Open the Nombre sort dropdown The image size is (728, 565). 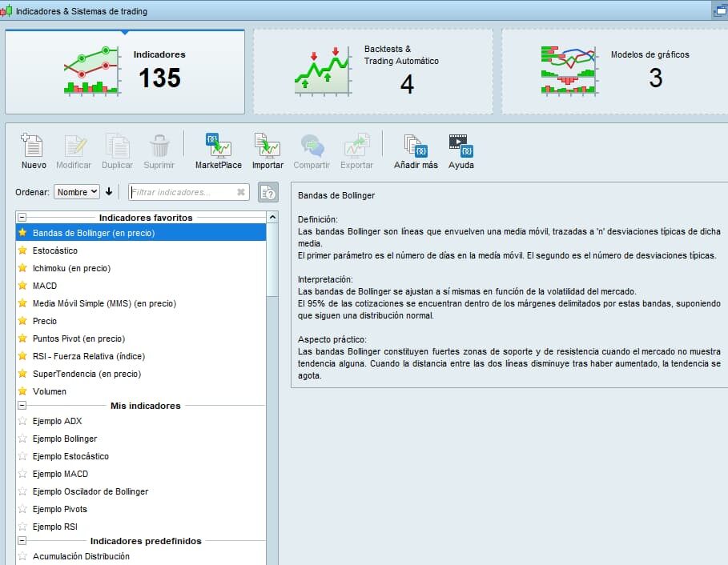(77, 191)
